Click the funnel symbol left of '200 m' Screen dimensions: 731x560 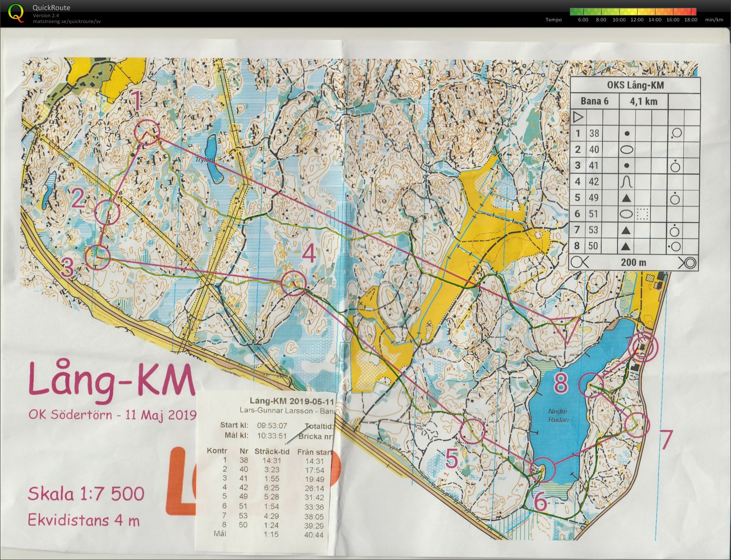point(580,262)
